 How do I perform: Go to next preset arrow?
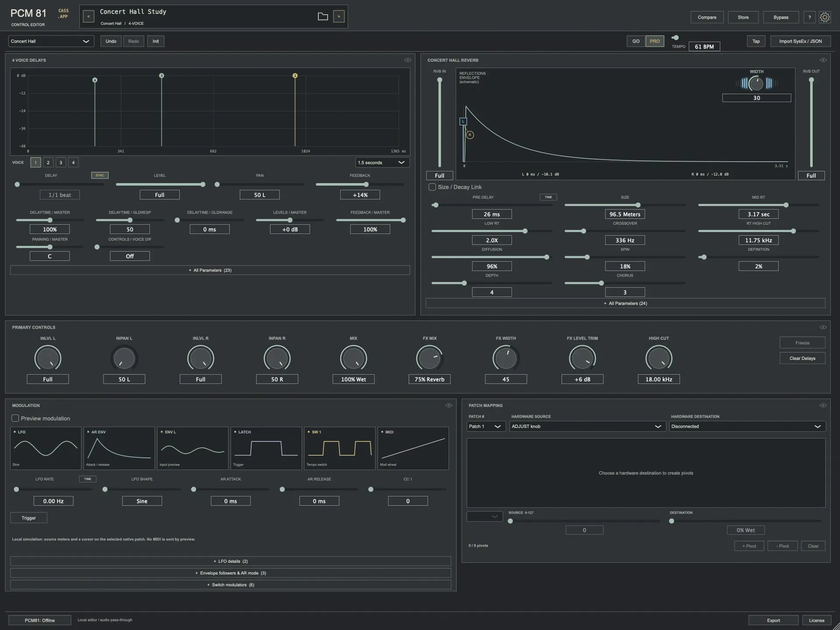coord(339,17)
